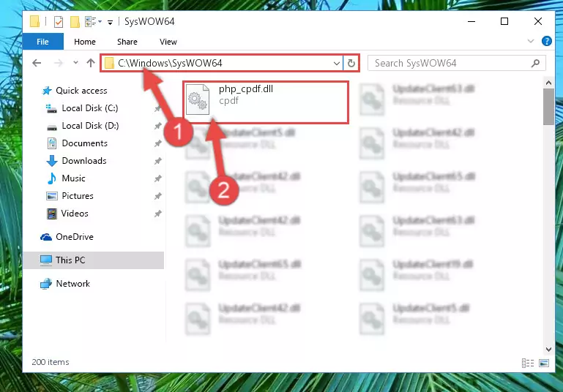Click the folder icon in title bar
The image size is (563, 392).
click(35, 21)
